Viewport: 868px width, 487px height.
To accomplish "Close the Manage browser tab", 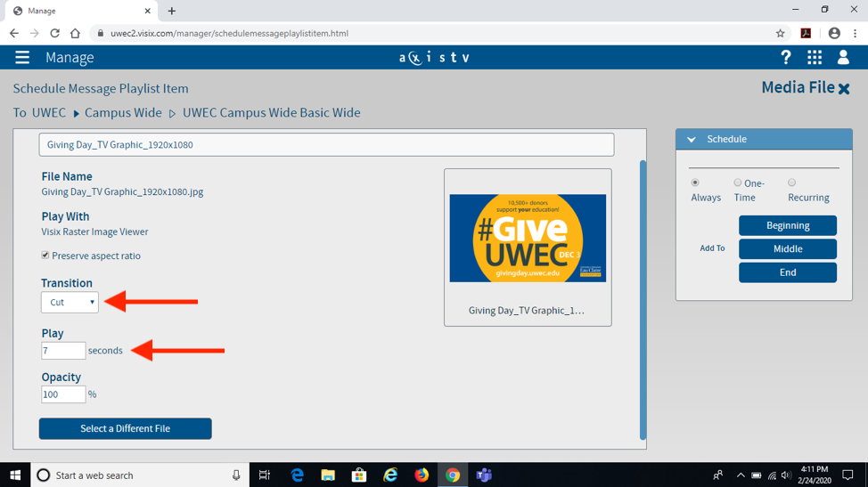I will point(147,11).
